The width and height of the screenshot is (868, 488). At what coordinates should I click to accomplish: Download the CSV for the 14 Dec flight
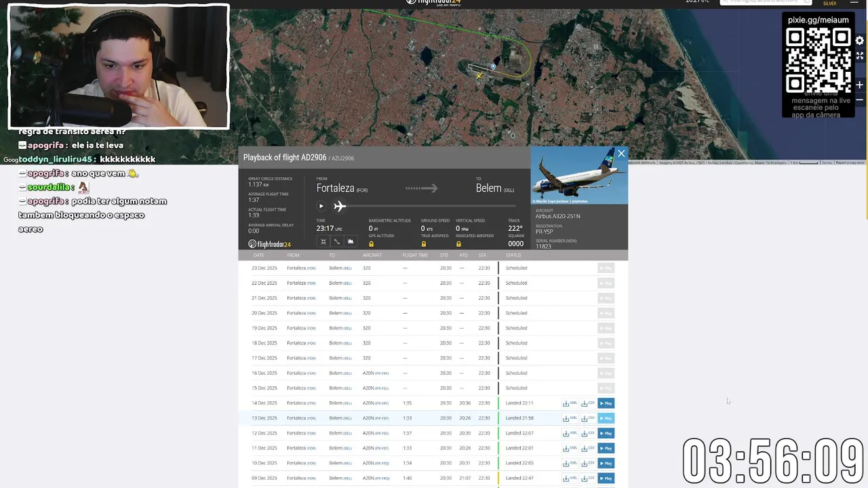click(588, 403)
